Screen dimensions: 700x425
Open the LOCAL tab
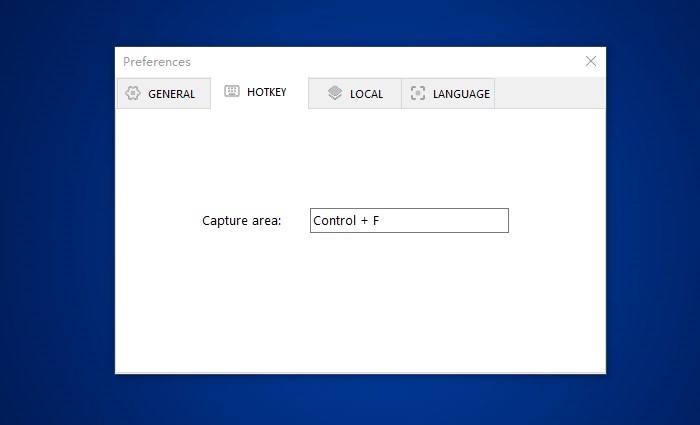(x=366, y=94)
